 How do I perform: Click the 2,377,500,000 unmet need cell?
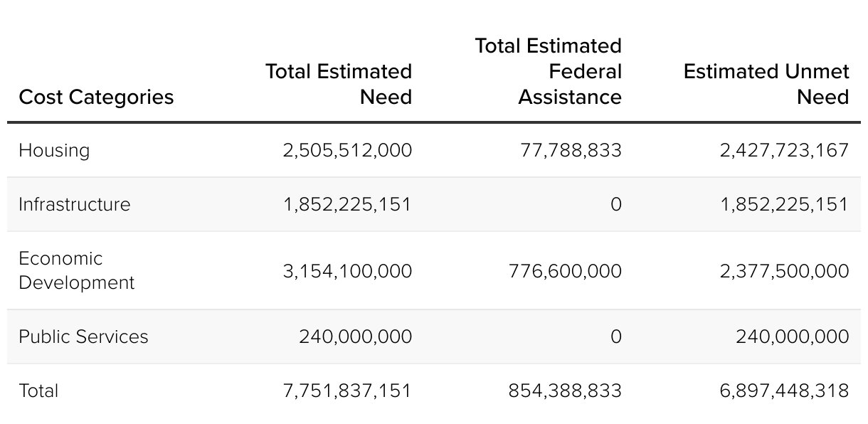click(x=784, y=271)
